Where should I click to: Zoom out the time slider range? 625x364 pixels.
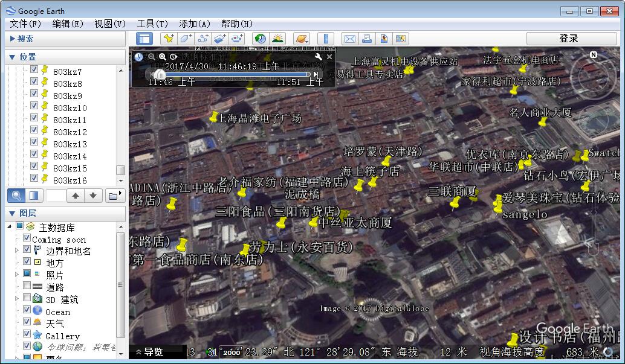(152, 57)
